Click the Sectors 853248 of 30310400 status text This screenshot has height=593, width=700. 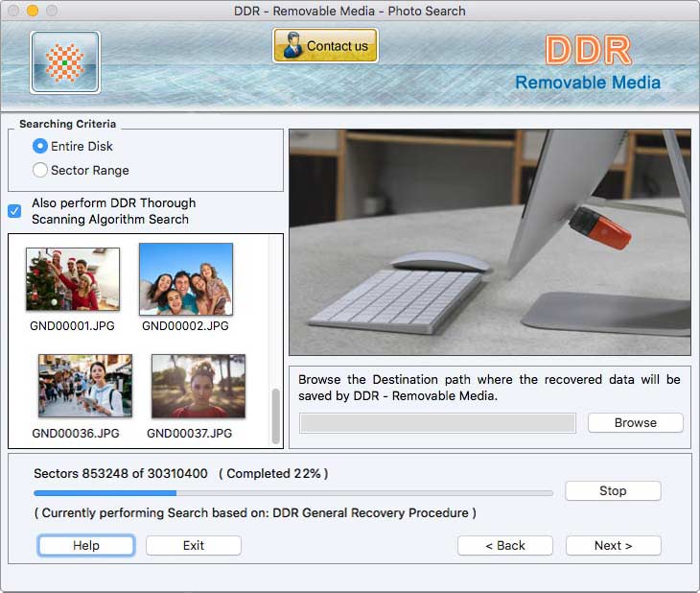pyautogui.click(x=121, y=473)
